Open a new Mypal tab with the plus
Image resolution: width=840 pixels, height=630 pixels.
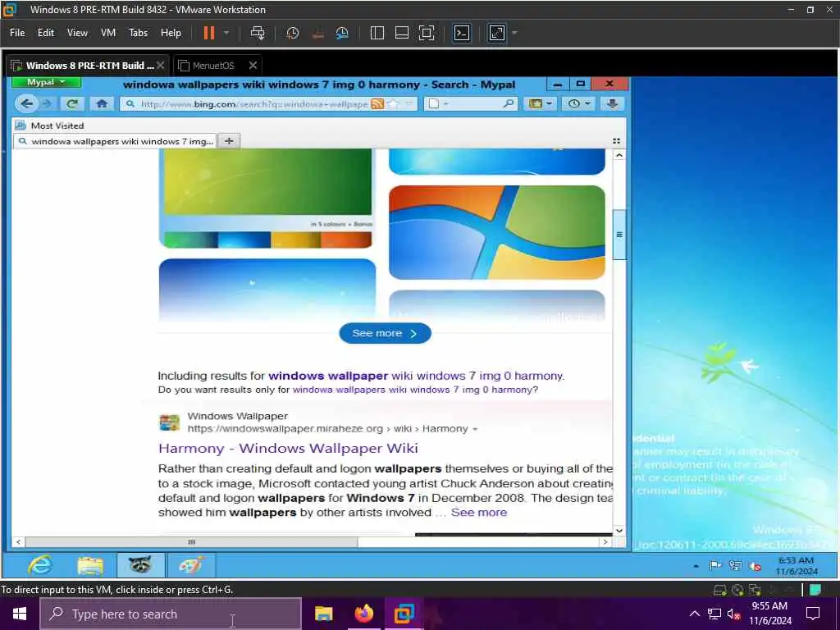(229, 141)
